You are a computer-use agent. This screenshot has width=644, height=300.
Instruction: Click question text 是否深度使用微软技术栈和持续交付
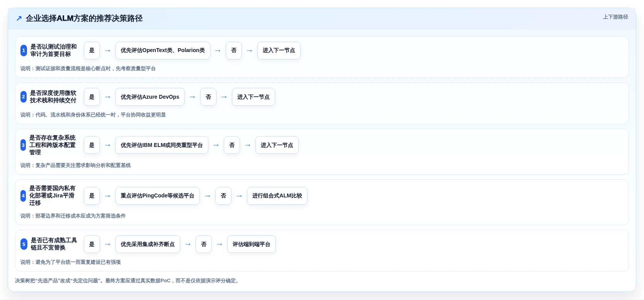(x=53, y=97)
